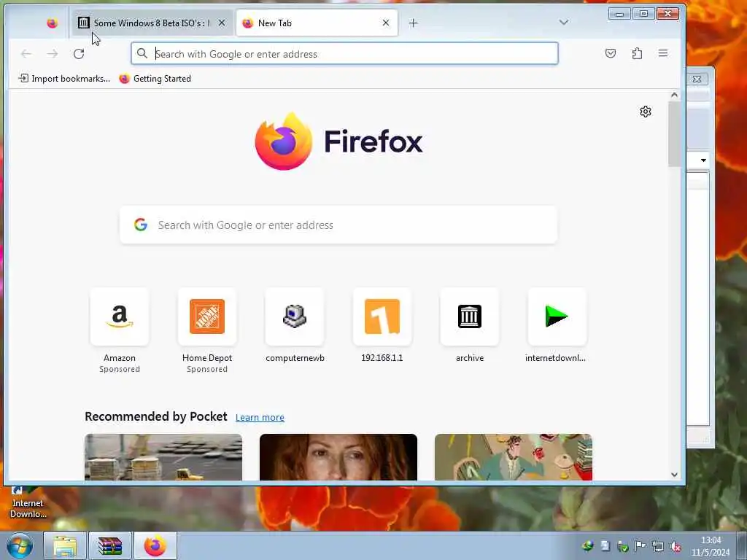Go back one page
747x560 pixels.
coord(26,54)
